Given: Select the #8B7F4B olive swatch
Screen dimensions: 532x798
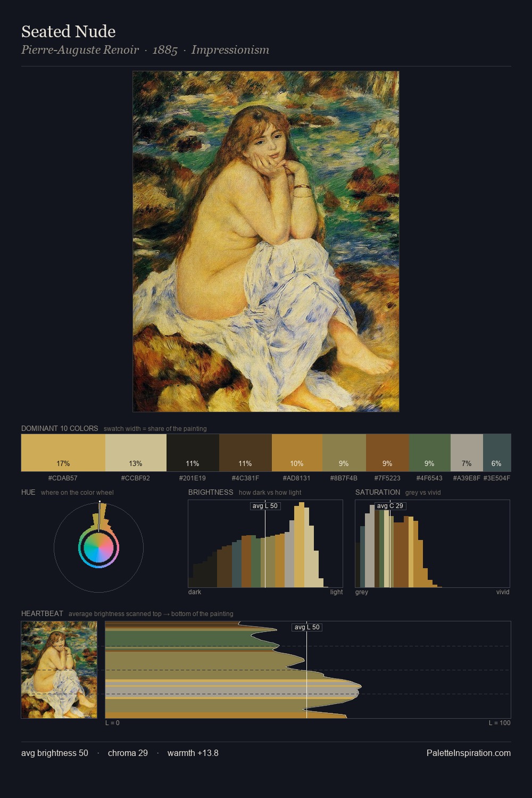Looking at the screenshot, I should point(344,453).
